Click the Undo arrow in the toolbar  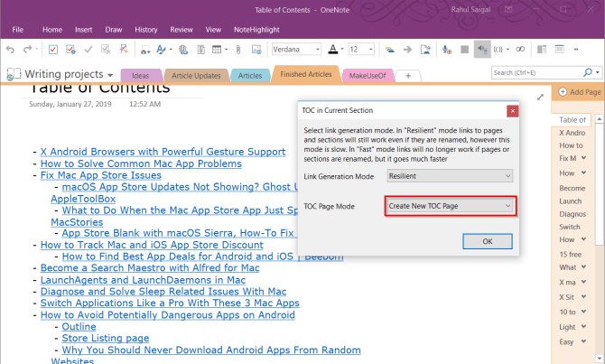point(8,49)
